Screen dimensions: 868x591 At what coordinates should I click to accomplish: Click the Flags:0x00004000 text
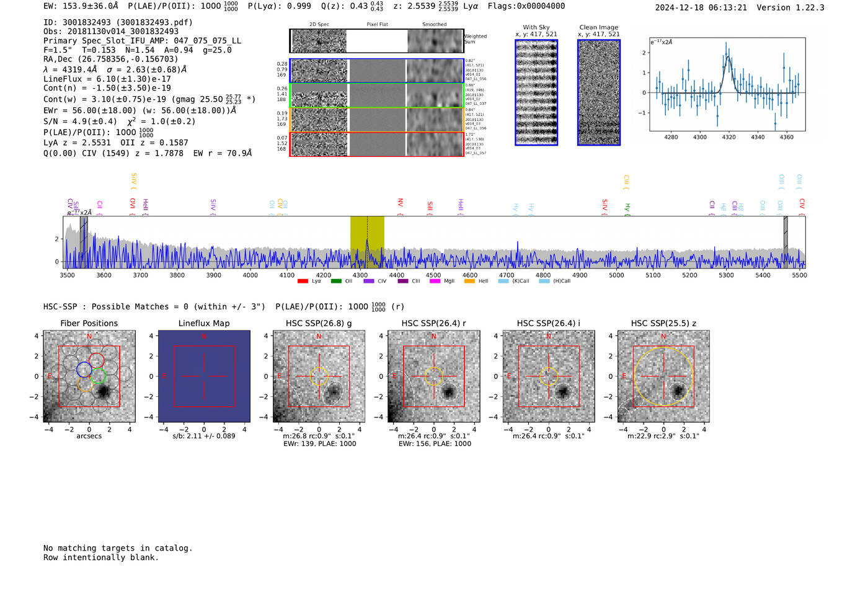(x=526, y=6)
